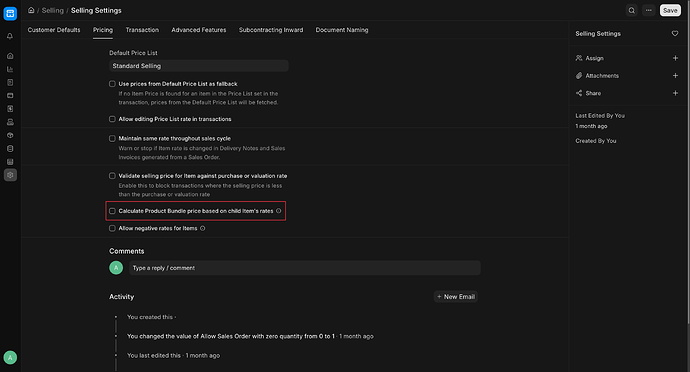Tick Maintain same rate throughout sales cycle
This screenshot has height=372, width=690.
[112, 138]
